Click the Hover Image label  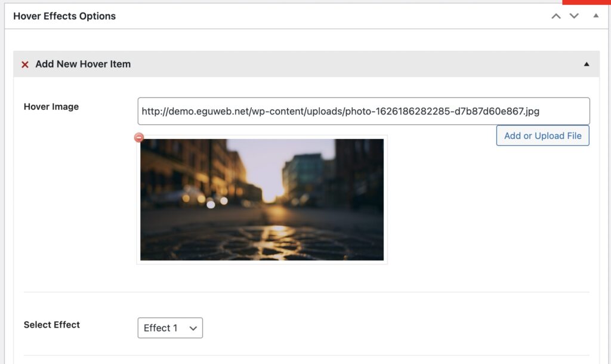coord(51,107)
